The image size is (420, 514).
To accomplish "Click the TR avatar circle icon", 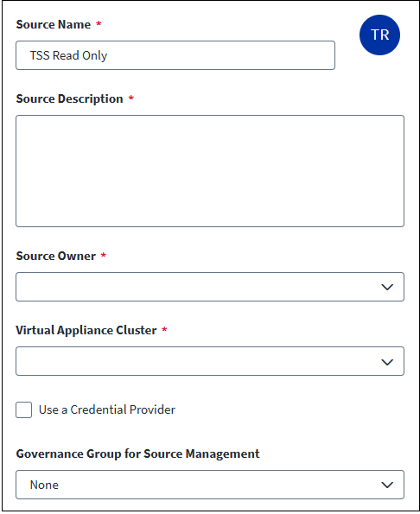I will pyautogui.click(x=379, y=35).
